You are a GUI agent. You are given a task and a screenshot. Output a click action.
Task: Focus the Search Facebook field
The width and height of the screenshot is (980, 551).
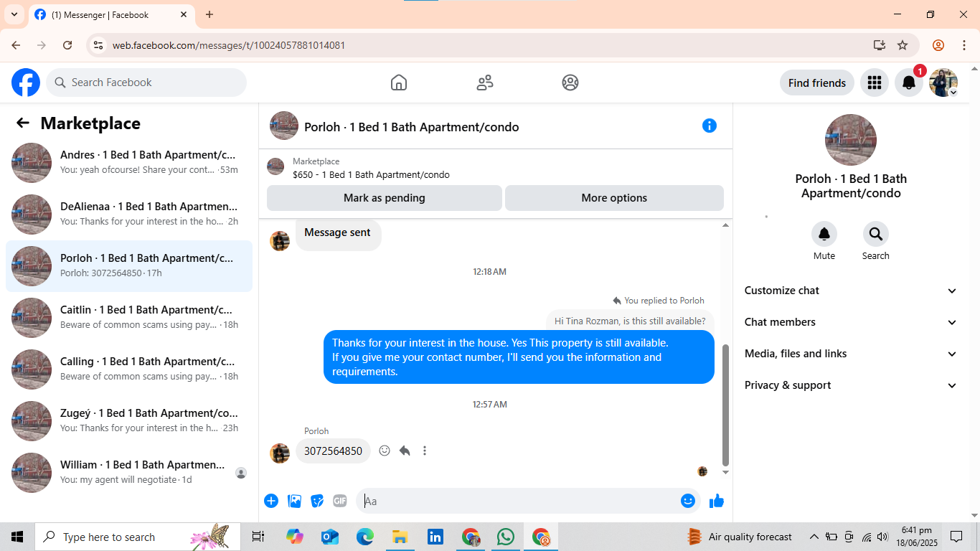tap(146, 83)
